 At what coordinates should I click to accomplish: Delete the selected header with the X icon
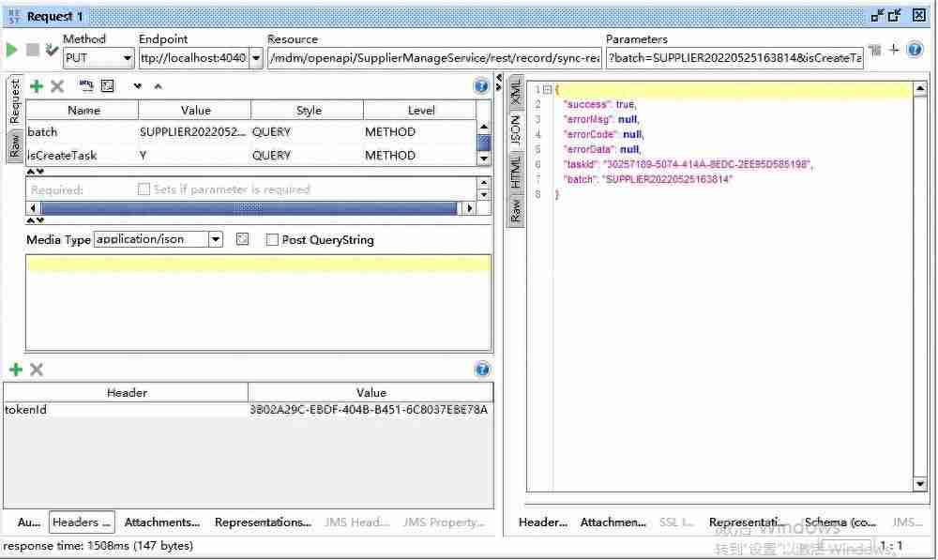[37, 370]
